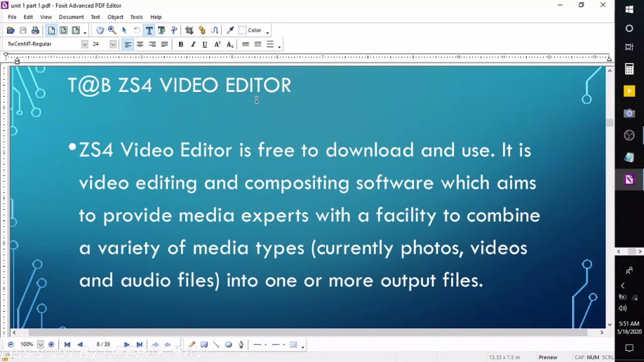This screenshot has height=362, width=644.
Task: Click the horizontal scrollbar track
Action: (307, 332)
